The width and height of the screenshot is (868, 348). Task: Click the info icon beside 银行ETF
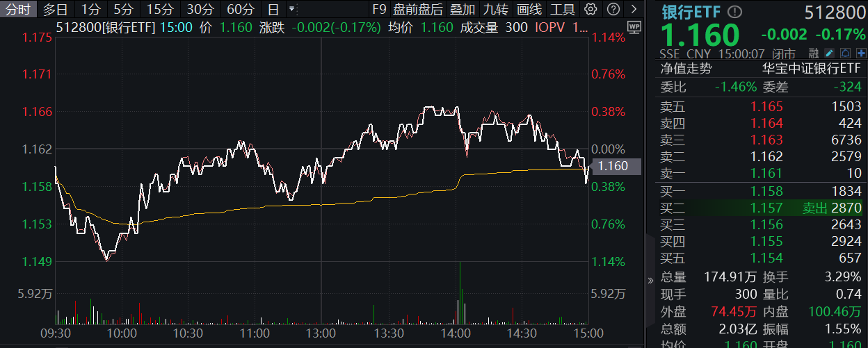pos(735,13)
